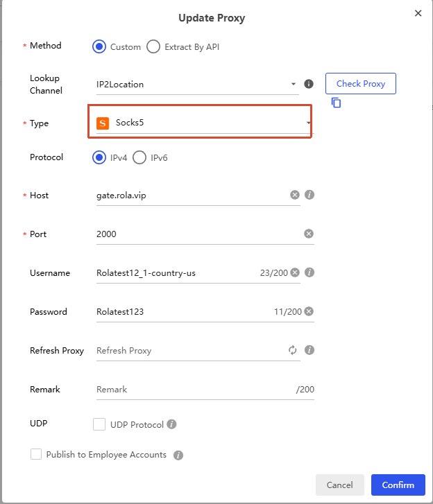433x504 pixels.
Task: Select the IPv4 protocol option
Action: [x=99, y=157]
